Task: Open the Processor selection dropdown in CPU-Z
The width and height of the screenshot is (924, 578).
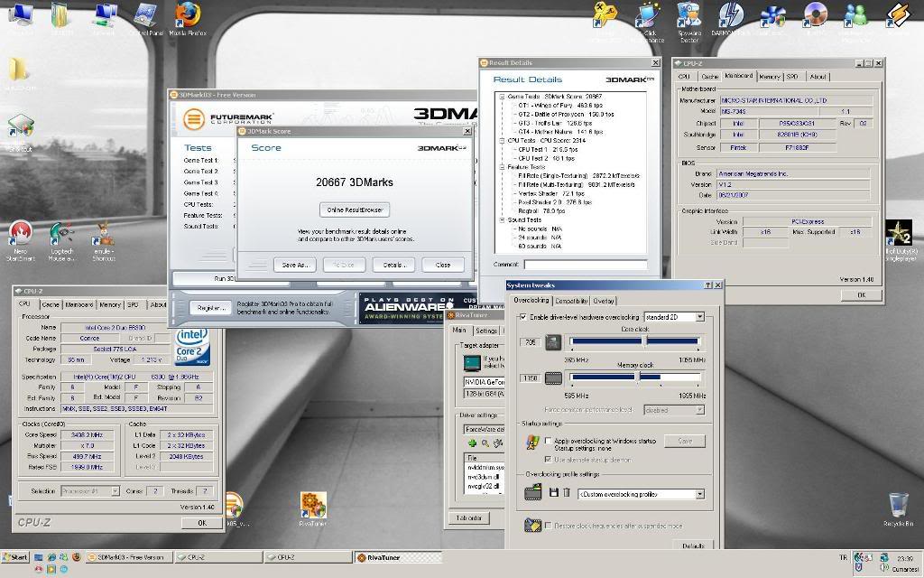Action: pyautogui.click(x=115, y=490)
